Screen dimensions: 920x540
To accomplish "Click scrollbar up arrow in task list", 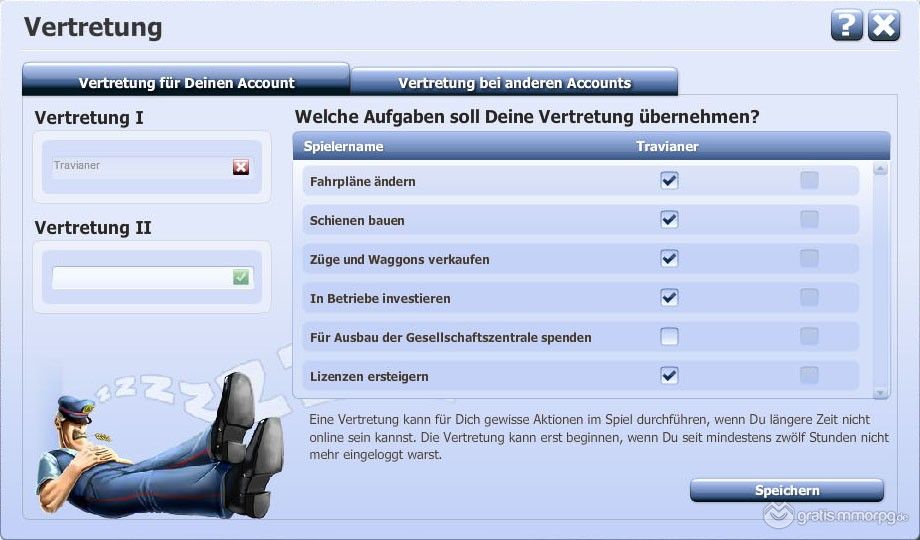I will tap(881, 170).
